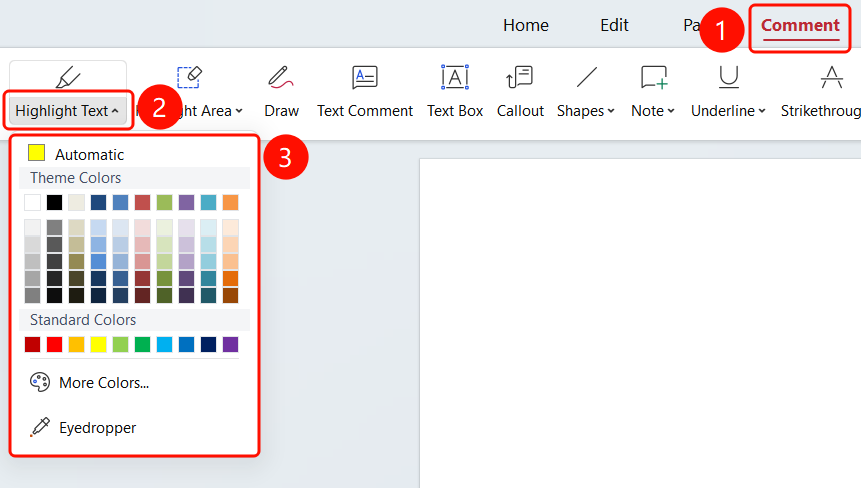The width and height of the screenshot is (861, 488).
Task: Pick the top-row teal theme color swatch
Action: (208, 203)
